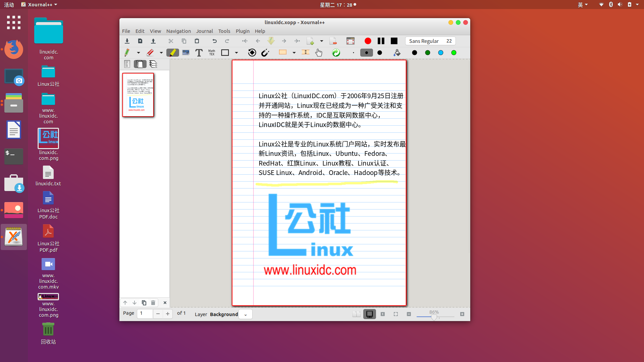644x362 pixels.
Task: Start audio recording with red button
Action: click(368, 41)
